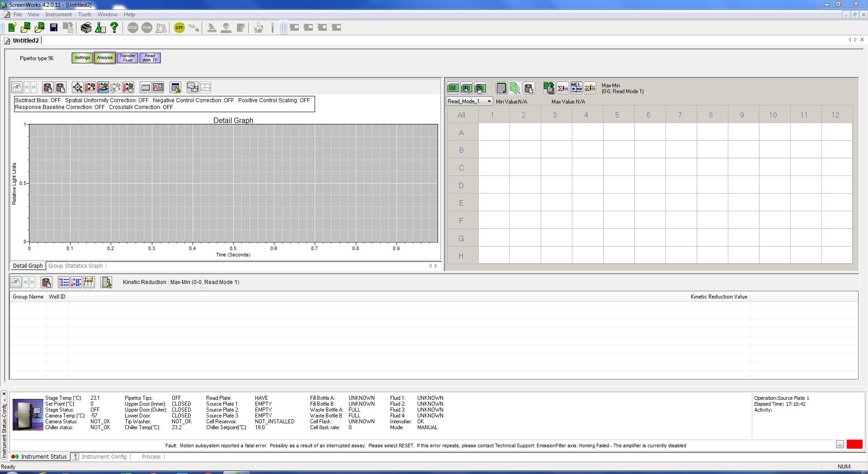
Task: Select well A1 in plate grid
Action: click(x=494, y=133)
